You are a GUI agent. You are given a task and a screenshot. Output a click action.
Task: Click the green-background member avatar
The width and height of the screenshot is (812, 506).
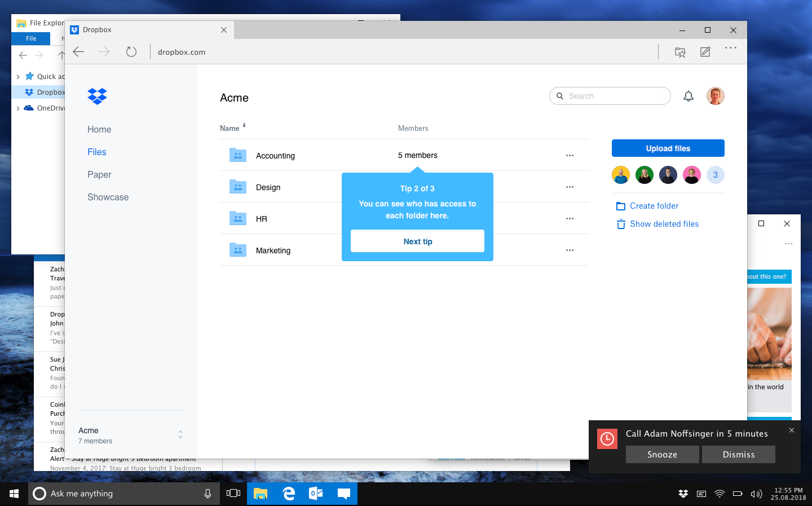[x=645, y=175]
